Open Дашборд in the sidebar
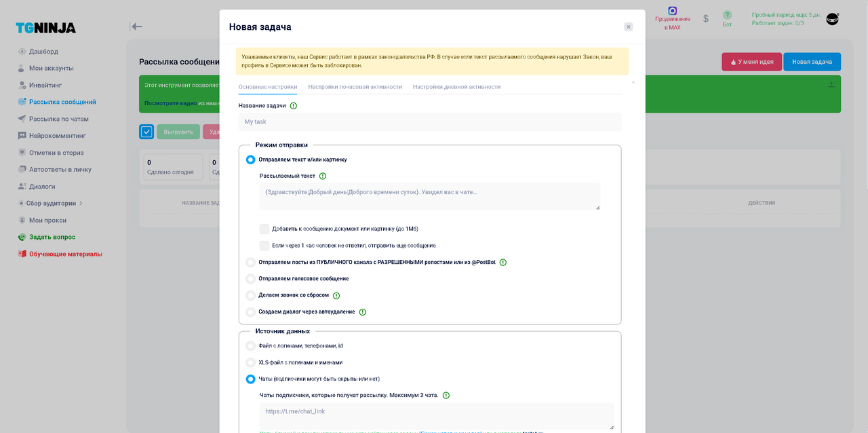Image resolution: width=868 pixels, height=433 pixels. pos(43,52)
